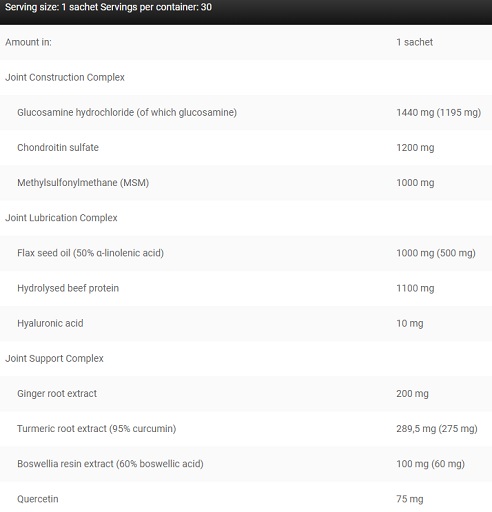Click the Glucosamine hydrochloride ingredient row
The width and height of the screenshot is (492, 512).
pyautogui.click(x=246, y=113)
